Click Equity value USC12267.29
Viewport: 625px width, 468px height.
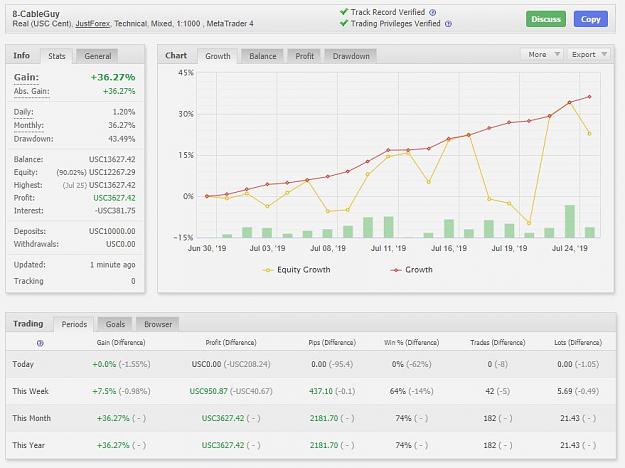112,172
